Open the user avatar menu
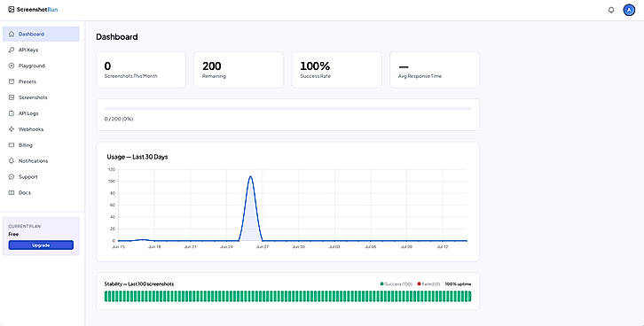This screenshot has width=644, height=326. pos(629,10)
